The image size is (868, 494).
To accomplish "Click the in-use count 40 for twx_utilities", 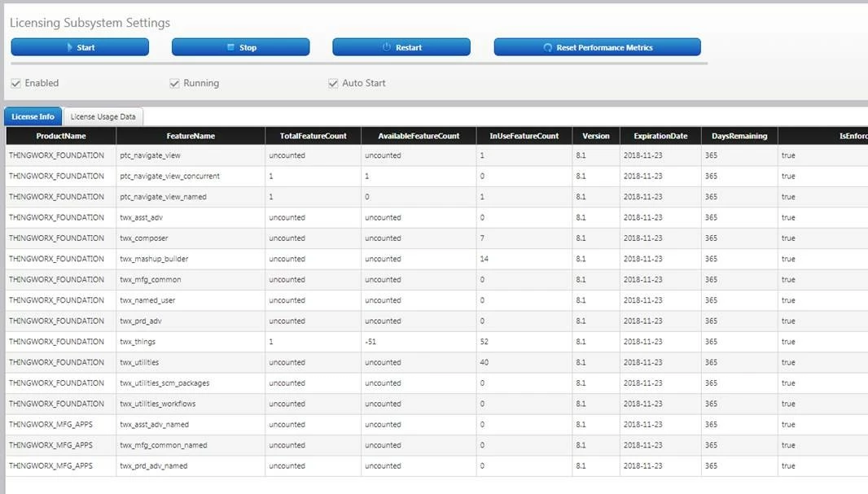I will pyautogui.click(x=484, y=362).
